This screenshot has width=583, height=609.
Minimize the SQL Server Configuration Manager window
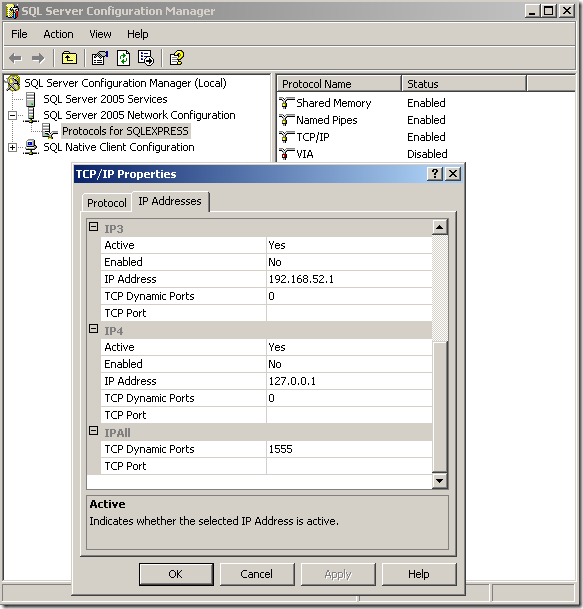533,11
